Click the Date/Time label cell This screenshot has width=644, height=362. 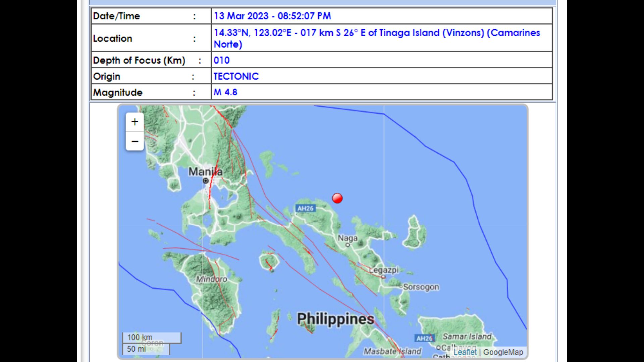(x=151, y=16)
